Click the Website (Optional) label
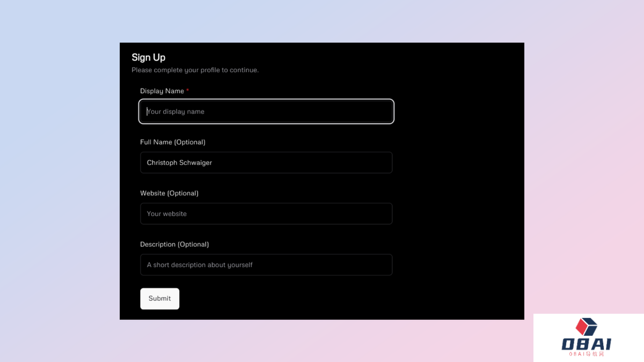 (x=169, y=193)
